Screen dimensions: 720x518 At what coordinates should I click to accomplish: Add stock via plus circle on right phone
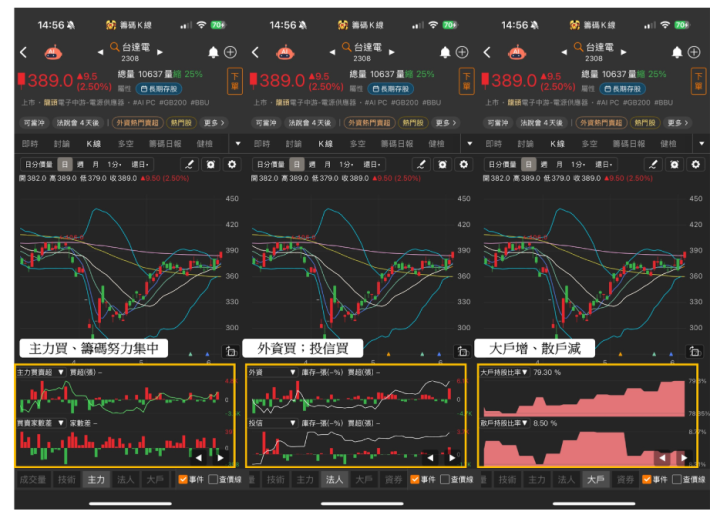[x=694, y=52]
